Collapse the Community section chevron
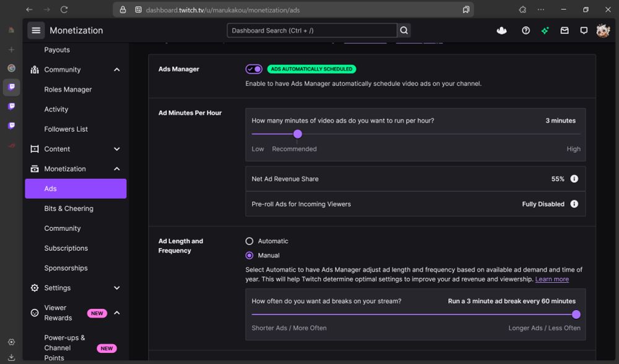Viewport: 619px width, 364px height. 117,70
